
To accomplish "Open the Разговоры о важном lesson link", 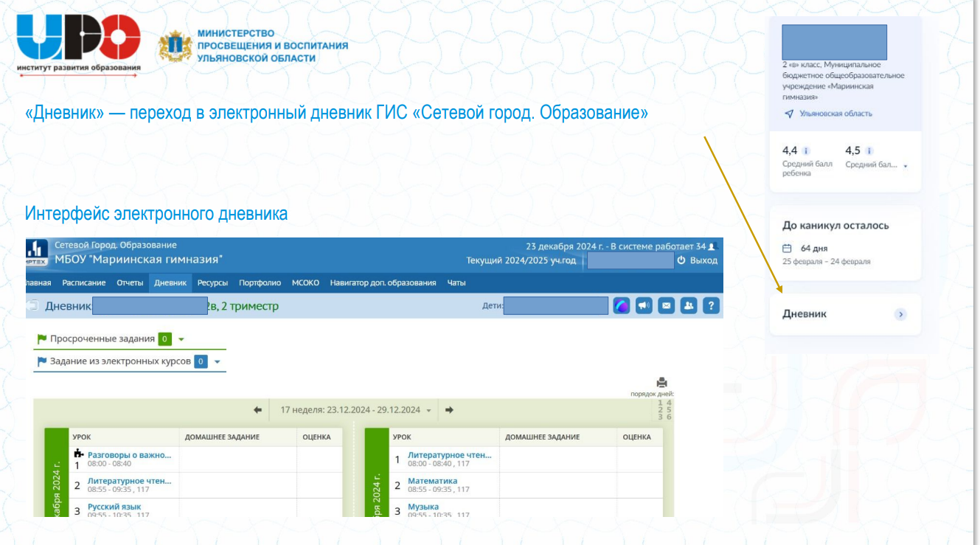I will [x=129, y=454].
